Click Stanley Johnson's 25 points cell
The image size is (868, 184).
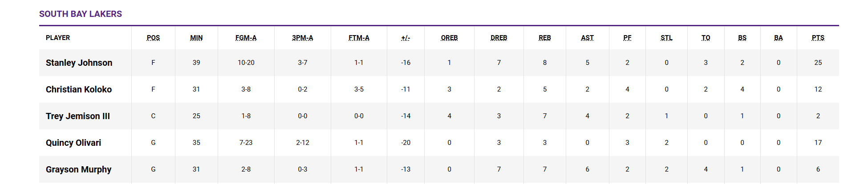pyautogui.click(x=818, y=63)
